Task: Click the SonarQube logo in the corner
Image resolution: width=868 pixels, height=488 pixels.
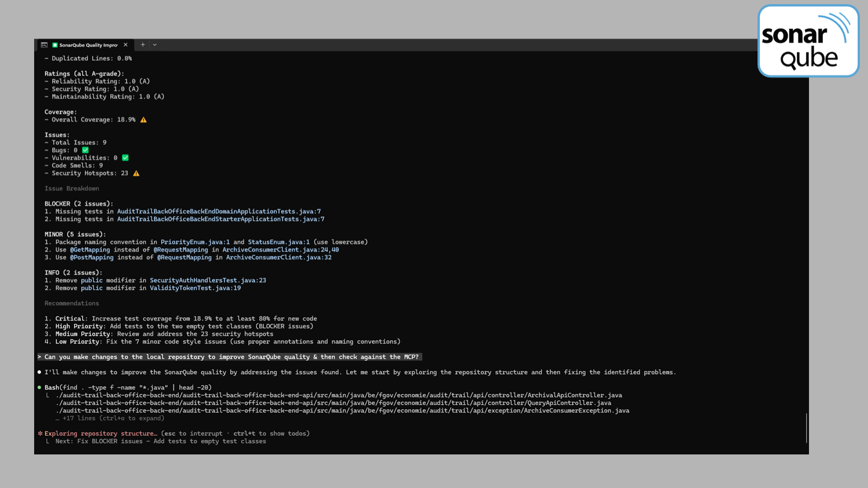Action: (808, 41)
